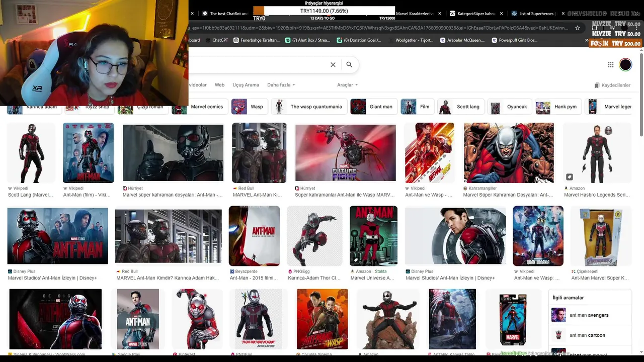
Task: Click the Google search input field
Action: [257, 64]
